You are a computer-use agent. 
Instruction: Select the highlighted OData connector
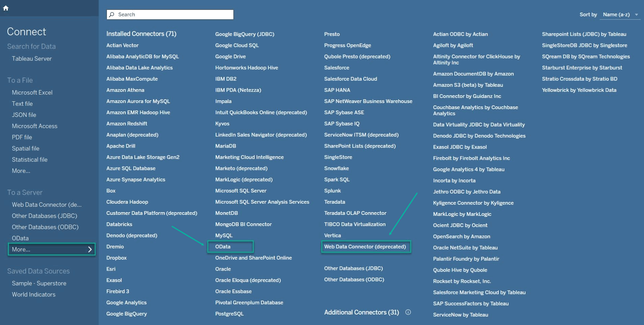pos(223,246)
